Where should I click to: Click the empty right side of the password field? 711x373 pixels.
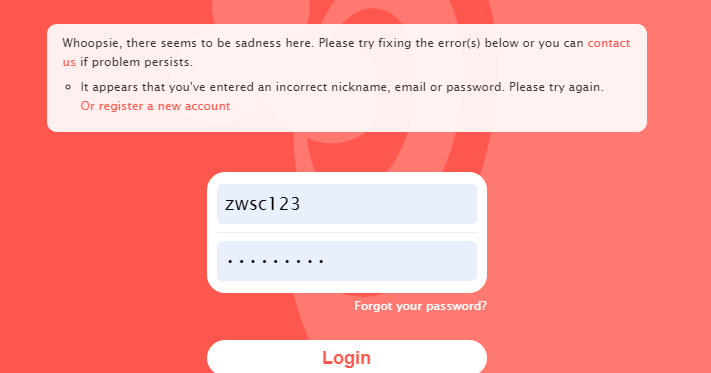click(x=408, y=261)
